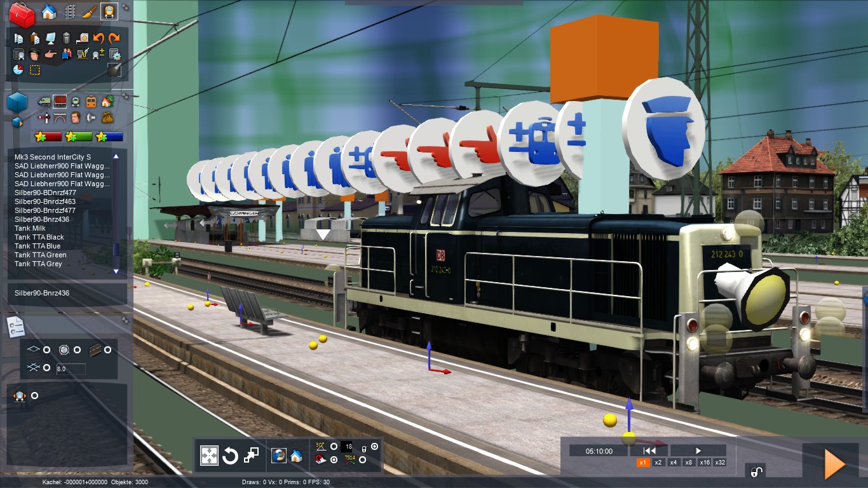Pick Tank TTA Green in the list
This screenshot has height=488, width=868.
point(41,255)
